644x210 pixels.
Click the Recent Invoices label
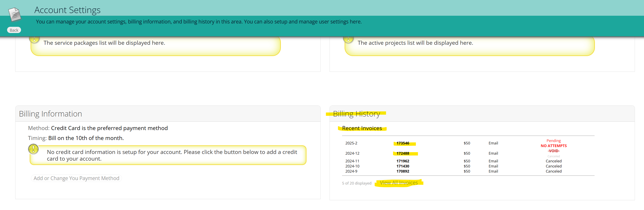pyautogui.click(x=362, y=128)
